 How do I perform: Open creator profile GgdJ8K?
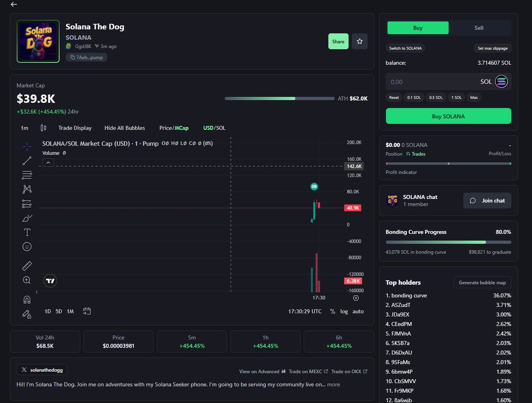point(83,46)
